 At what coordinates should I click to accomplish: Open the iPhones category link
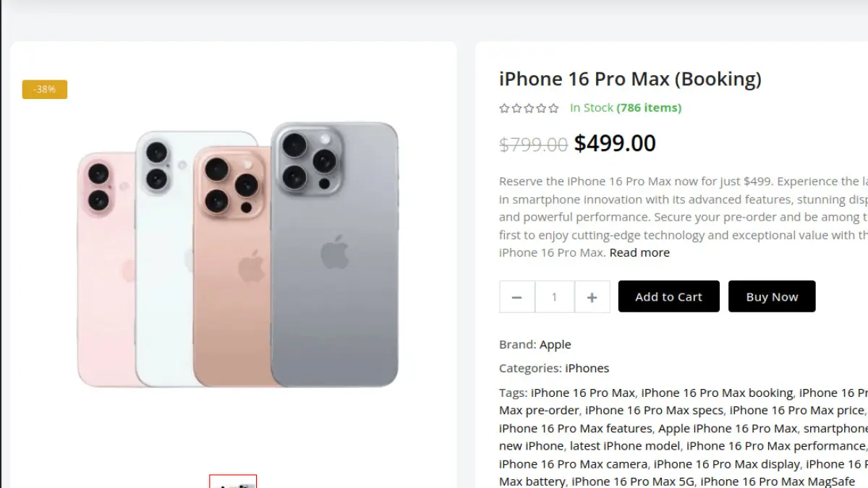(x=587, y=368)
